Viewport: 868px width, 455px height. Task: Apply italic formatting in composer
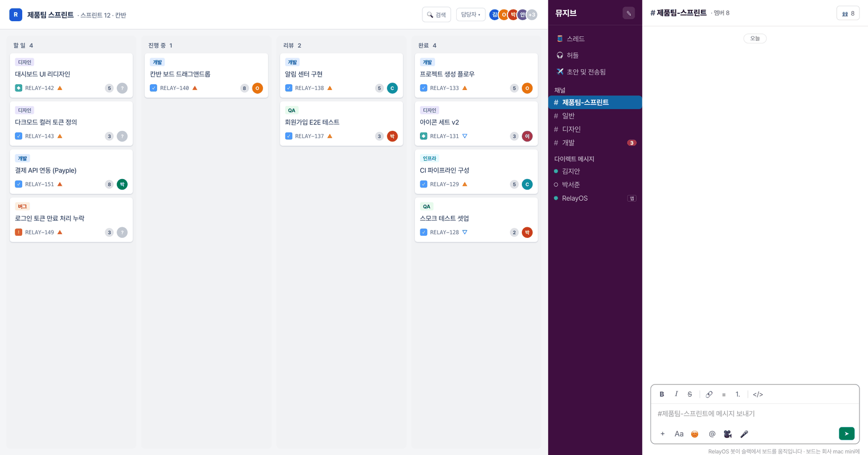tap(676, 394)
